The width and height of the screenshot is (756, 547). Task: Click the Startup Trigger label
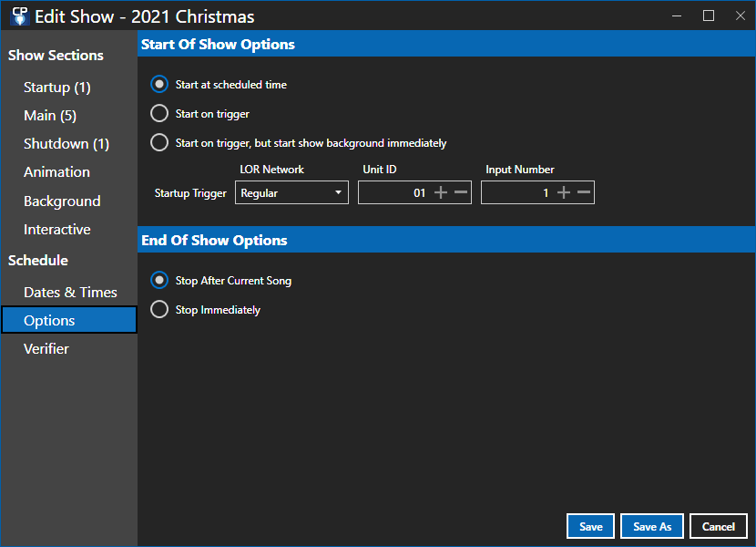[x=190, y=193]
